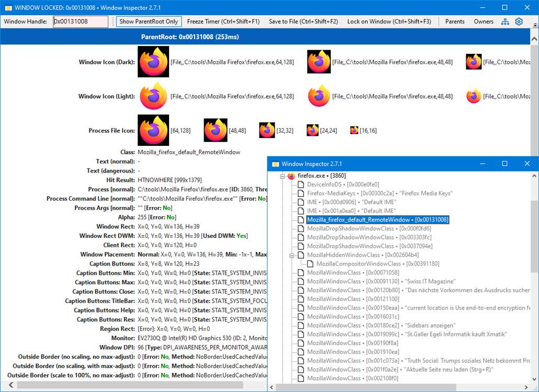The height and width of the screenshot is (392, 539).
Task: Click the app icon in the main window title bar
Action: pos(8,7)
